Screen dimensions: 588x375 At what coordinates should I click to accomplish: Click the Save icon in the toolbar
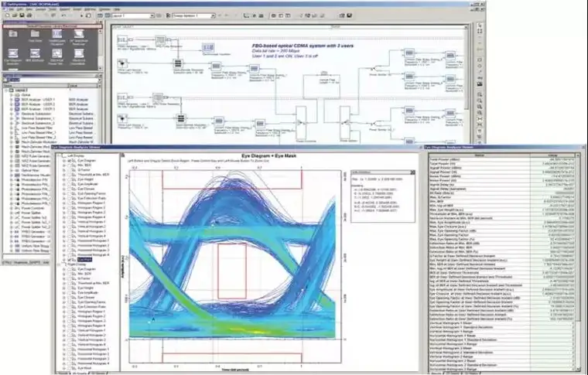[x=22, y=15]
